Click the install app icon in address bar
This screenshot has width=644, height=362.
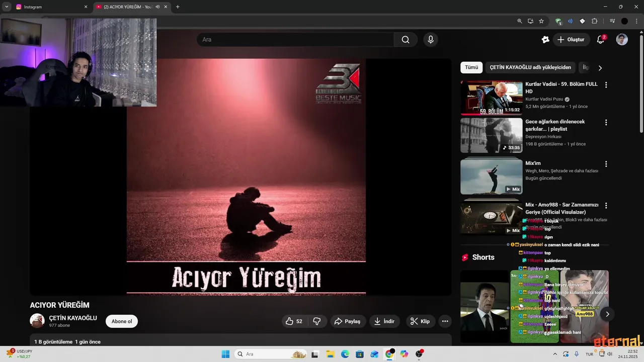(530, 21)
